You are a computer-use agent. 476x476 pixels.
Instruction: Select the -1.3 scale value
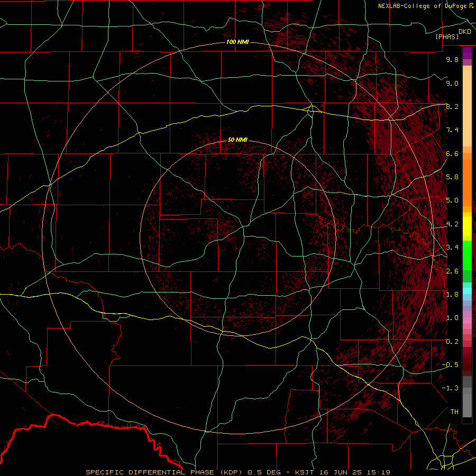pyautogui.click(x=450, y=388)
